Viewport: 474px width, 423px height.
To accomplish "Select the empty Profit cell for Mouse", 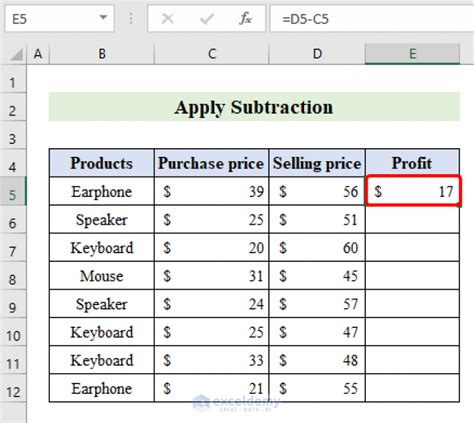I will click(412, 276).
